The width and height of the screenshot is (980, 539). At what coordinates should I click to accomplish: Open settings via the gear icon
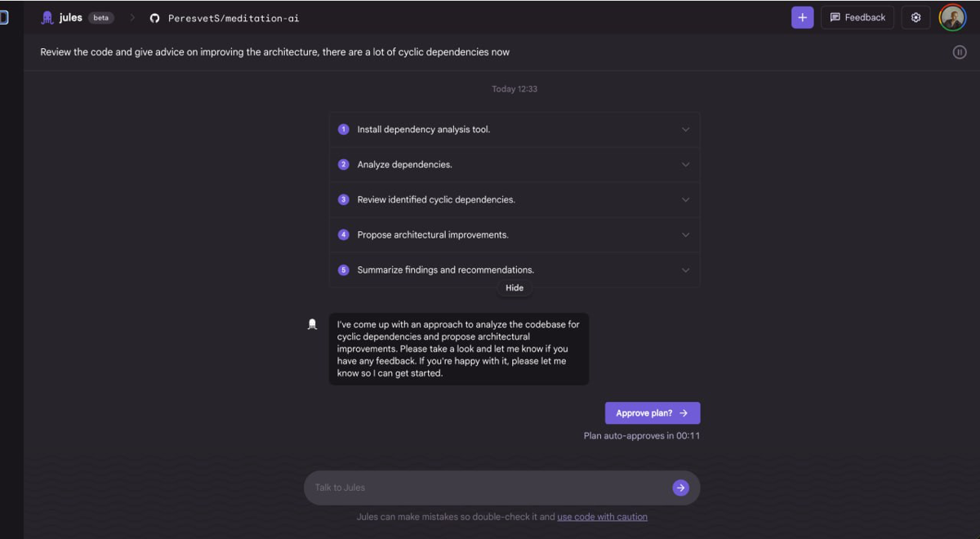tap(915, 17)
